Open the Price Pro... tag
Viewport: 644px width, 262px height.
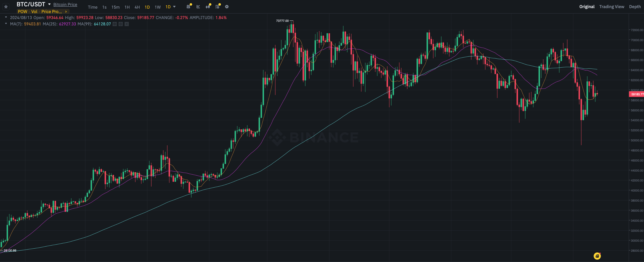click(52, 11)
